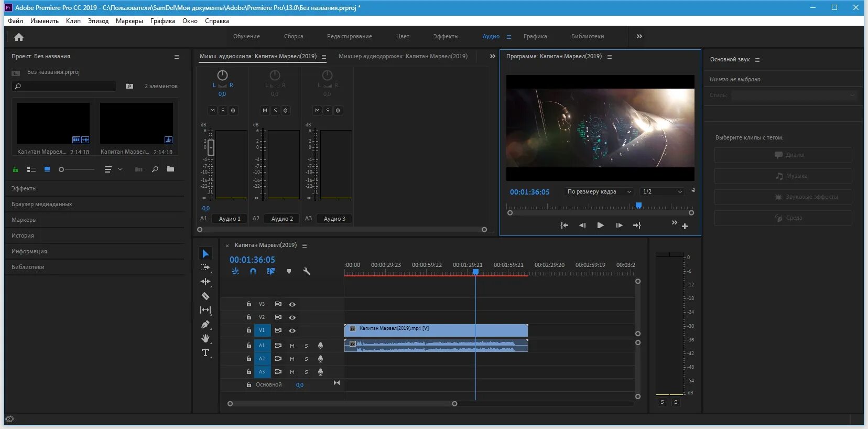The height and width of the screenshot is (429, 868).
Task: Toggle project write lock icon
Action: (15, 169)
